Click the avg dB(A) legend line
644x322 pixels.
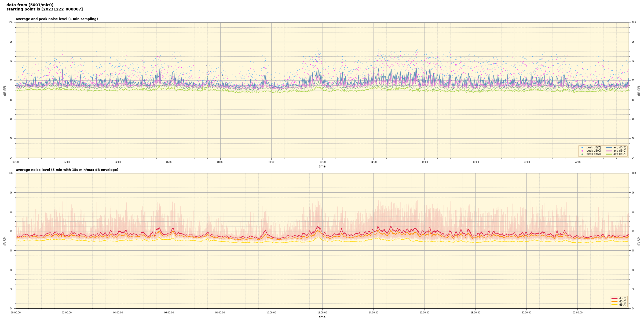point(609,154)
